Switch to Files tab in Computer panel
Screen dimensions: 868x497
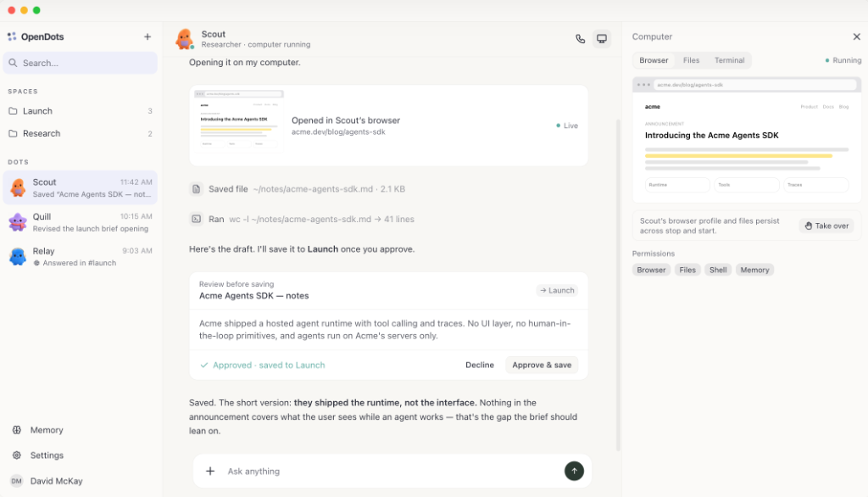pos(691,60)
